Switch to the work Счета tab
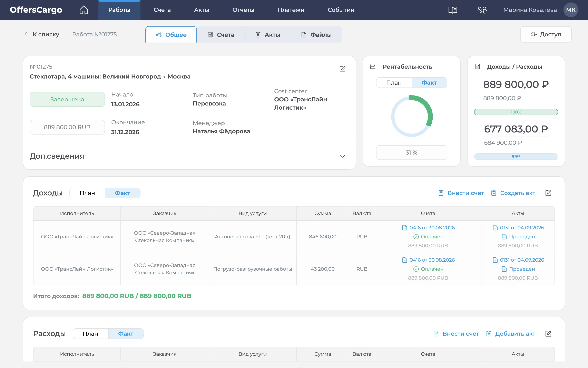This screenshot has width=588, height=368. coord(221,35)
